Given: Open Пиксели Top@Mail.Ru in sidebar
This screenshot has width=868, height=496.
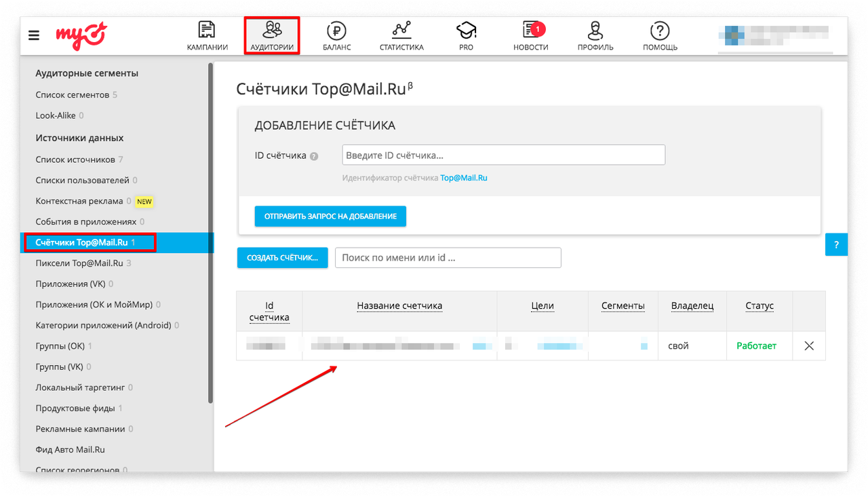Looking at the screenshot, I should click(83, 263).
